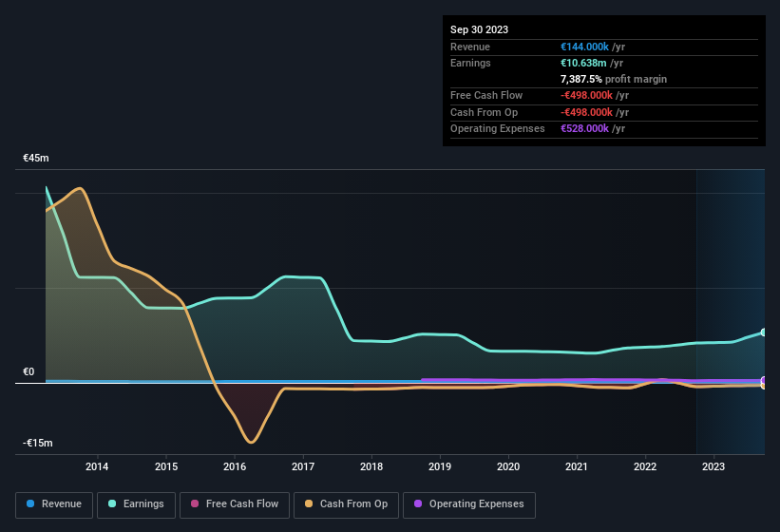This screenshot has width=780, height=532.
Task: Toggle the Operating Expenses series
Action: (x=469, y=505)
